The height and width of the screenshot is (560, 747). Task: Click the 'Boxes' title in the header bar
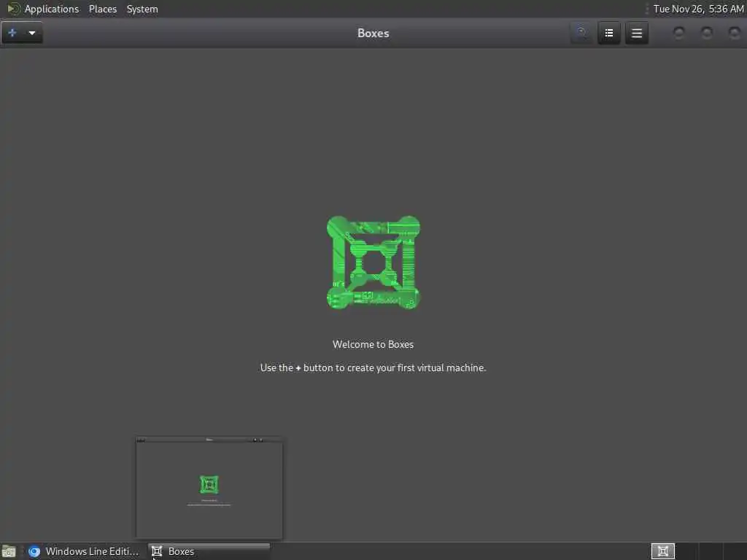tap(373, 33)
